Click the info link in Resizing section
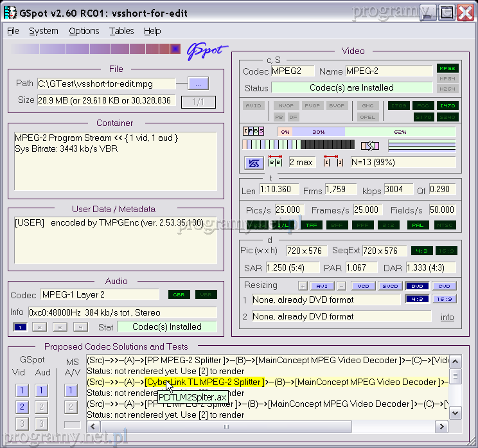Image resolution: width=478 pixels, height=448 pixels. point(447,317)
